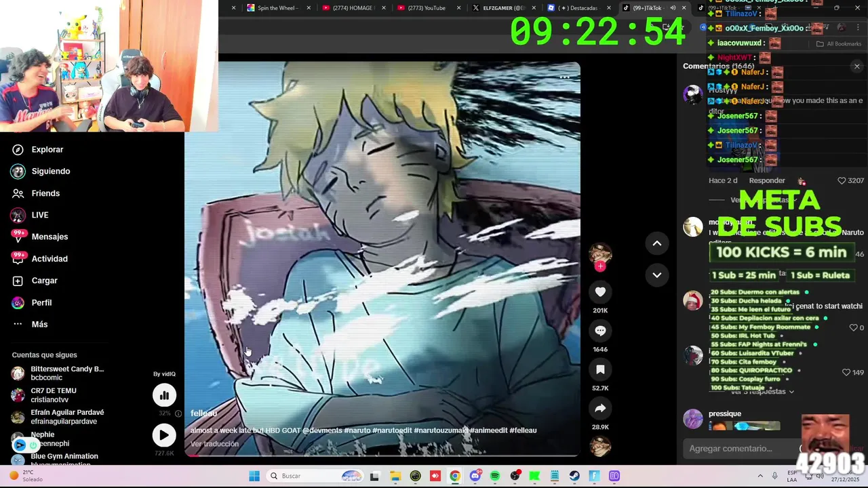Open Windows Start menu
This screenshot has width=868, height=488.
point(254,476)
